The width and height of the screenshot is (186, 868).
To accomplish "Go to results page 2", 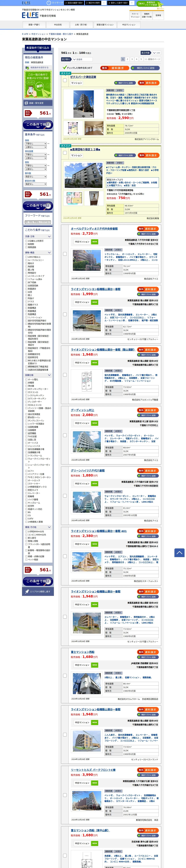I will (x=127, y=59).
